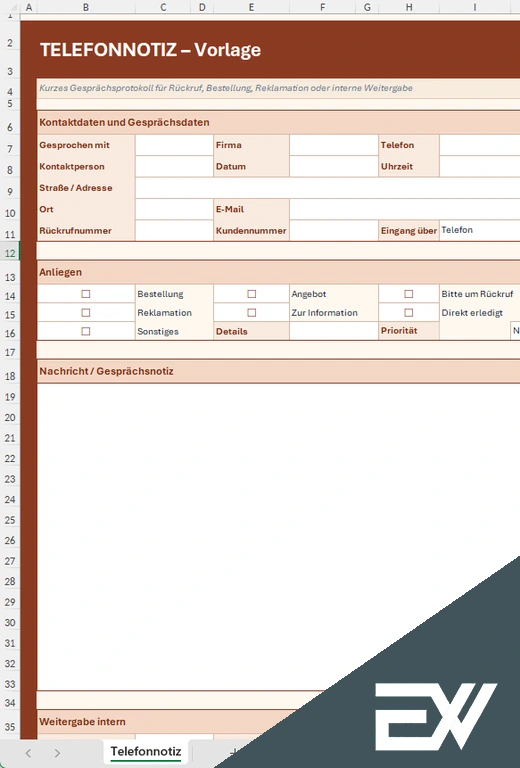
Task: Select the Weitergabe intern heading
Action: tap(82, 721)
